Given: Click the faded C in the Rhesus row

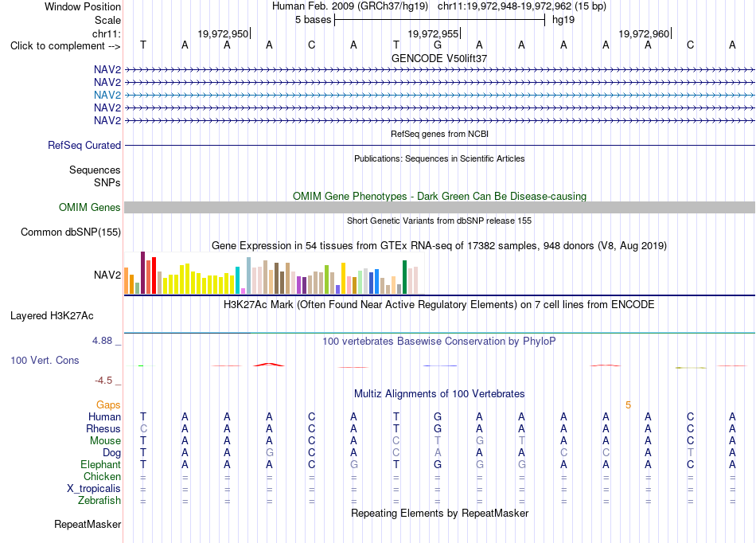Looking at the screenshot, I should click(x=143, y=428).
